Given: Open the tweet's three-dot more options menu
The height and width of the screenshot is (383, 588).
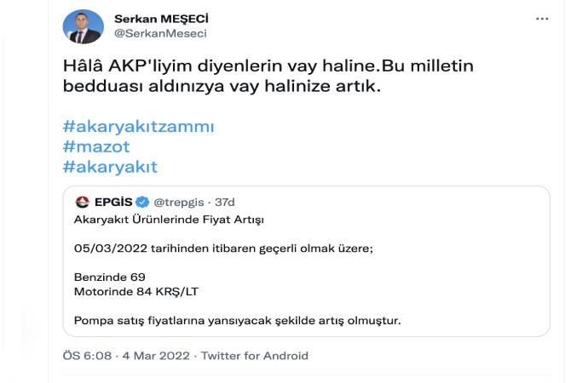Looking at the screenshot, I should pos(542,18).
